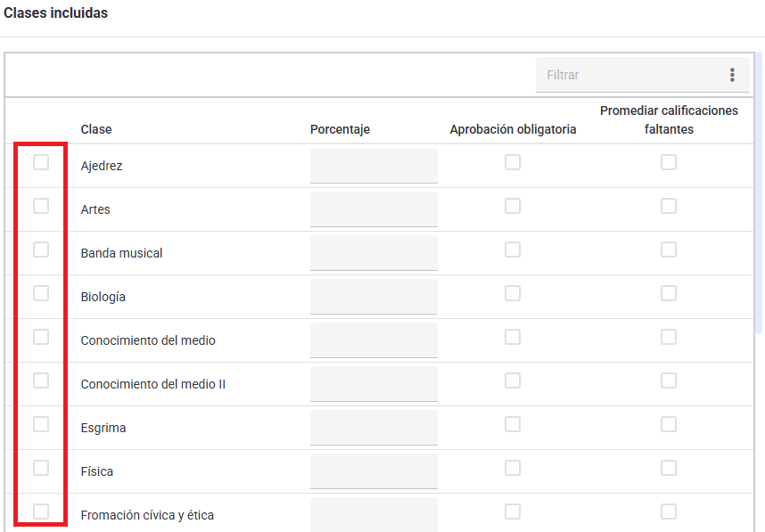Tick the Banda musical row checkbox
Image resolution: width=765 pixels, height=532 pixels.
tap(41, 250)
